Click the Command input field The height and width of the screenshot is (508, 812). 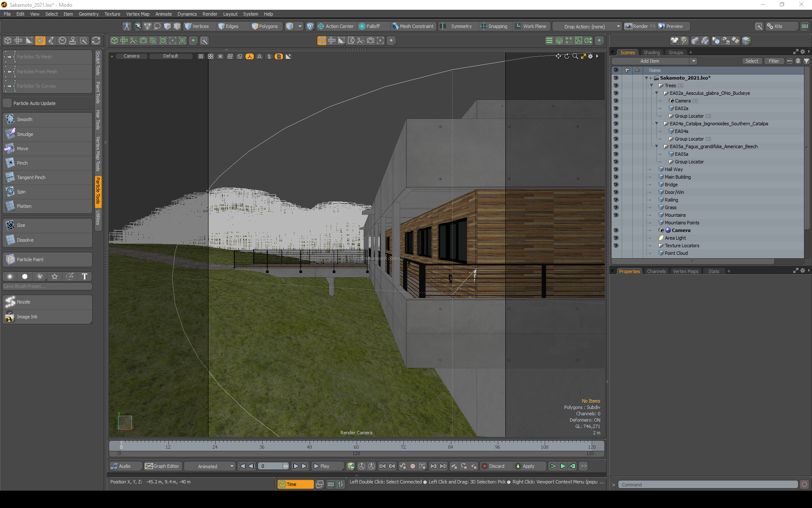[x=707, y=485]
